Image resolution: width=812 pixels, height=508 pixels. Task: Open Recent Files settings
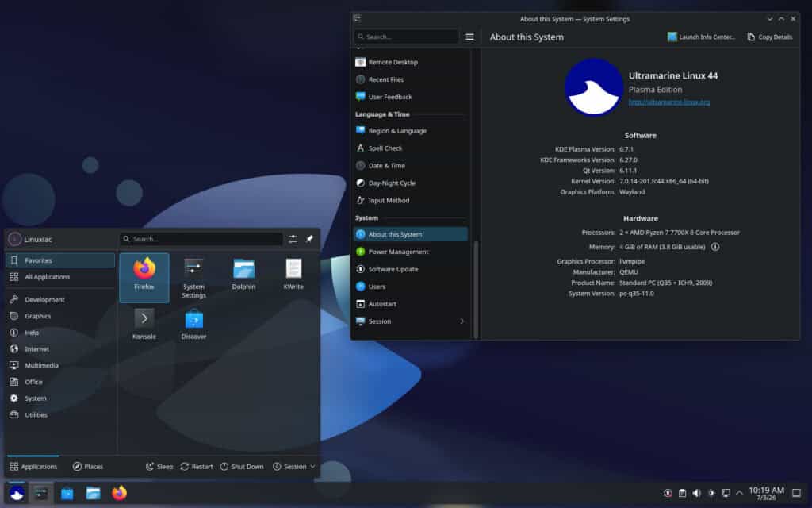pyautogui.click(x=412, y=79)
